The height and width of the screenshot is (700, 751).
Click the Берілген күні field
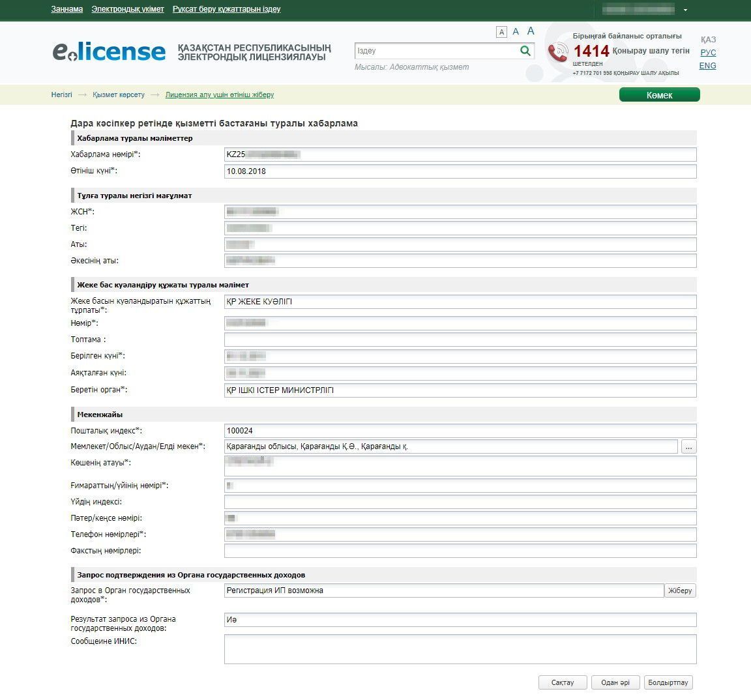460,357
